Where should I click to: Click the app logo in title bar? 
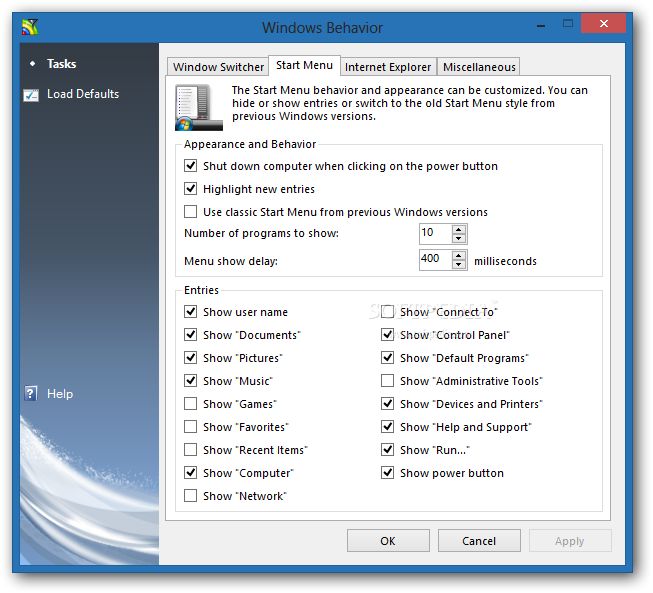coord(30,27)
